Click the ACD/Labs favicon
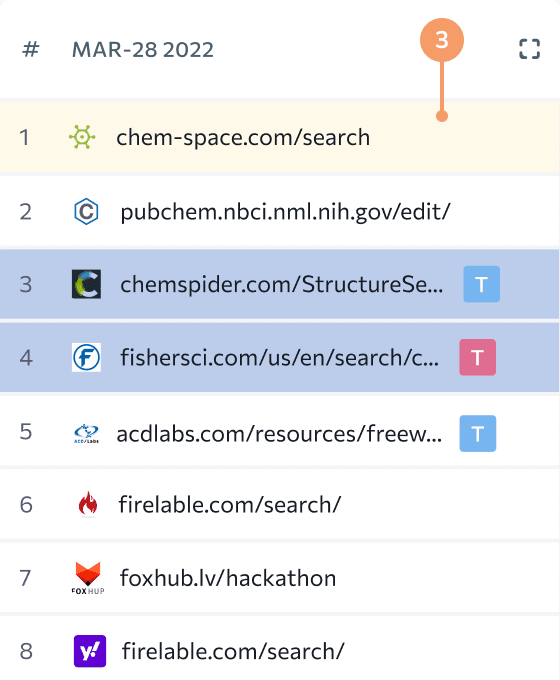Screen dimensions: 560x680 pos(86,434)
